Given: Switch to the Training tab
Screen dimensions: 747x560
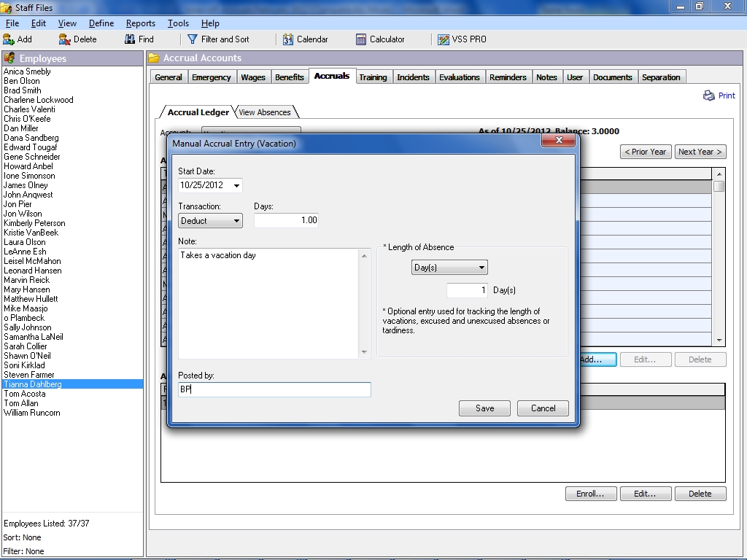Looking at the screenshot, I should pyautogui.click(x=373, y=77).
